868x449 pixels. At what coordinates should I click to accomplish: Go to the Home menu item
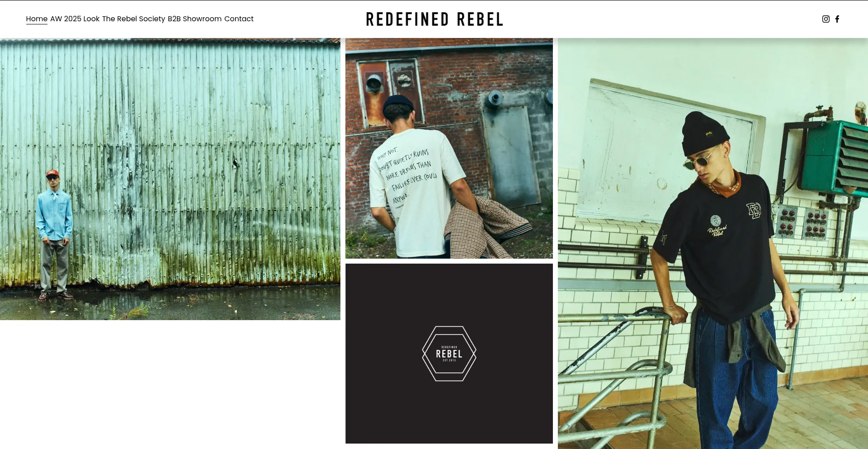pyautogui.click(x=37, y=19)
